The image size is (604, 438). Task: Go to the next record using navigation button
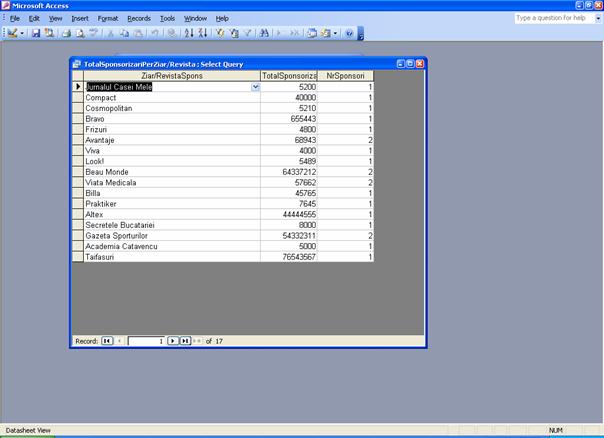[172, 341]
